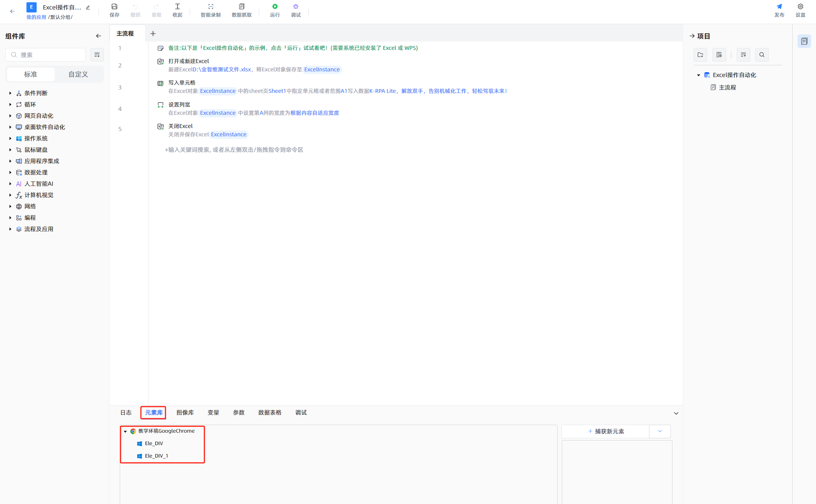Click the sort/collapse icon beside the search box
816x504 pixels.
point(97,55)
